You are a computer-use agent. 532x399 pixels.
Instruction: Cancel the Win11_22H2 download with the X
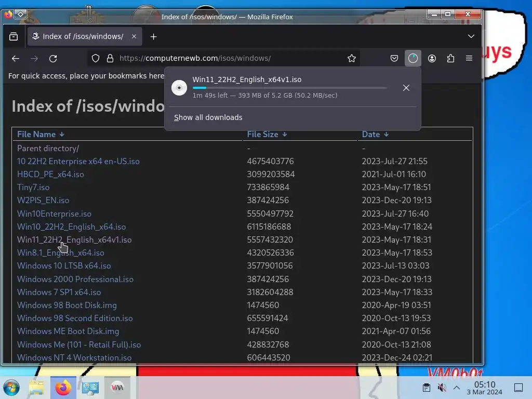click(406, 88)
